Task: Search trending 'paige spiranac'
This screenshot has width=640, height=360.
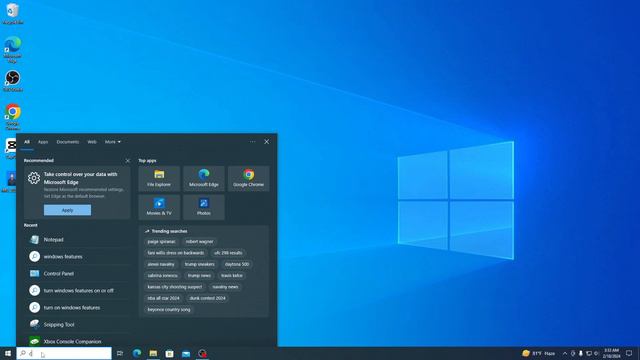Action: 161,242
